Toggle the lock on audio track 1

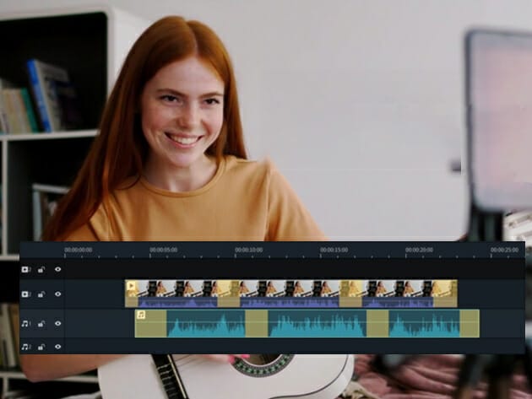coord(41,323)
